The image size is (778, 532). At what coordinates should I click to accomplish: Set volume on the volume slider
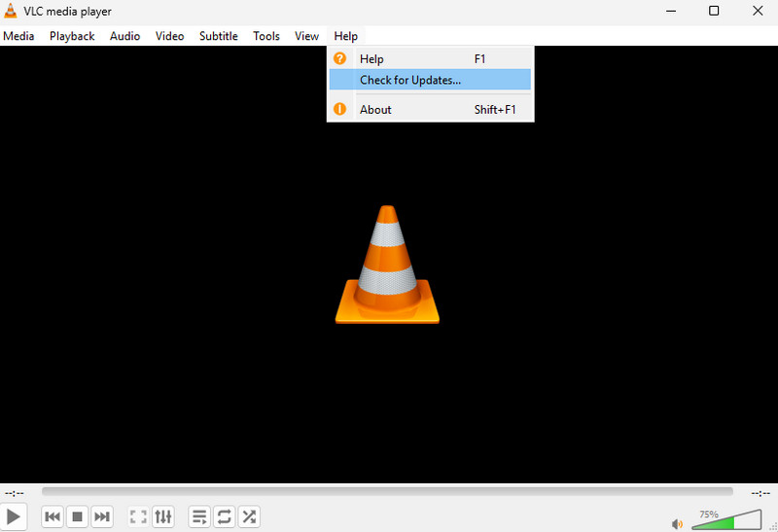[x=727, y=520]
